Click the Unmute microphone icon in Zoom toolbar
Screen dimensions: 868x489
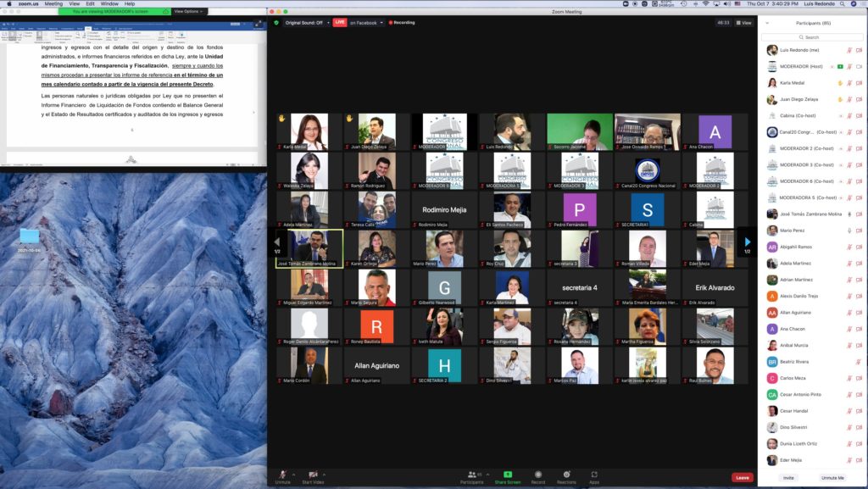pyautogui.click(x=282, y=475)
